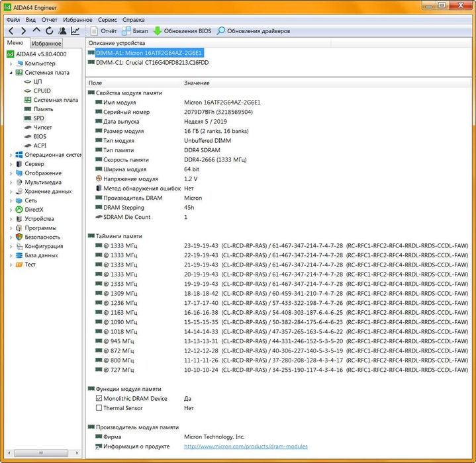476x463 pixels.
Task: Click the Значение column header
Action: point(326,83)
